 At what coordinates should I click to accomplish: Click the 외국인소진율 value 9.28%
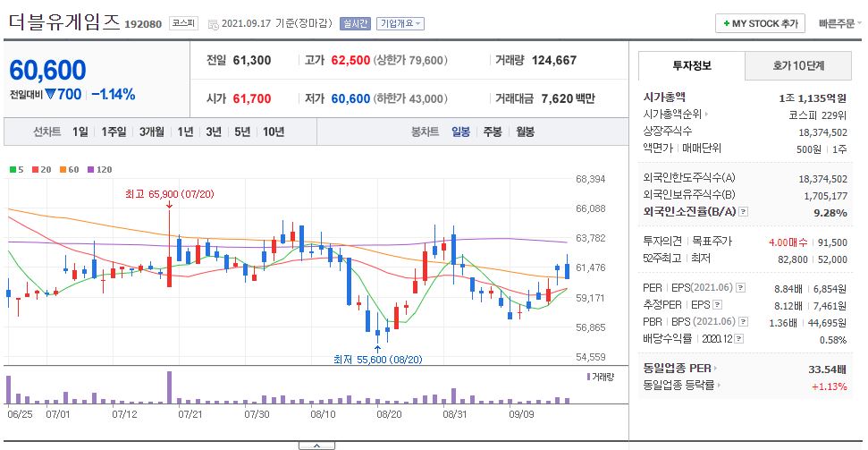(830, 213)
